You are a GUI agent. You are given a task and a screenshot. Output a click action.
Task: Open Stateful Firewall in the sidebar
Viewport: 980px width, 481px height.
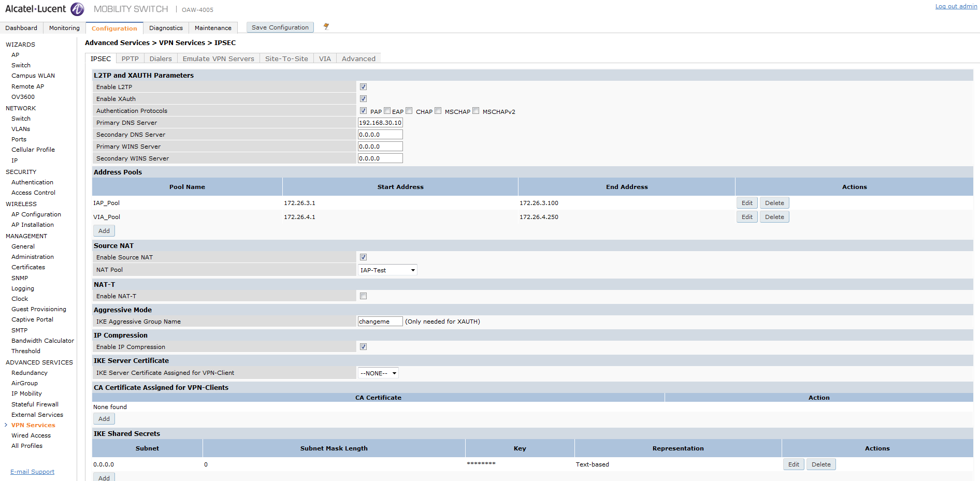[x=35, y=404]
